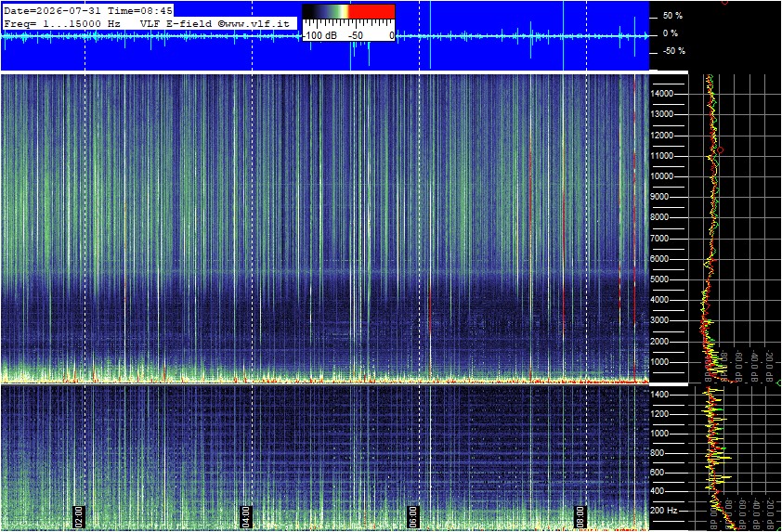Click the 4000 frequency axis label
Screen dimensions: 782x532
pyautogui.click(x=659, y=300)
